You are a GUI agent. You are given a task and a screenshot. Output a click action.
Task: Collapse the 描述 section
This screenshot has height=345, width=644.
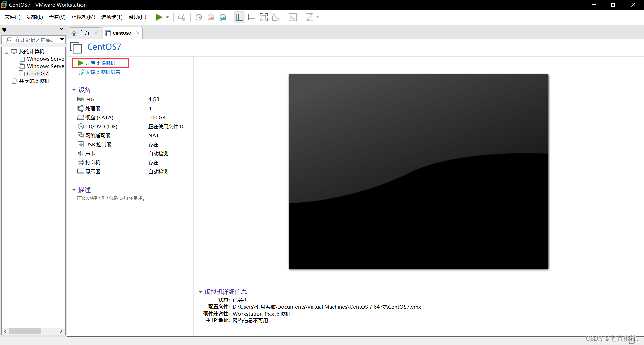(x=74, y=190)
